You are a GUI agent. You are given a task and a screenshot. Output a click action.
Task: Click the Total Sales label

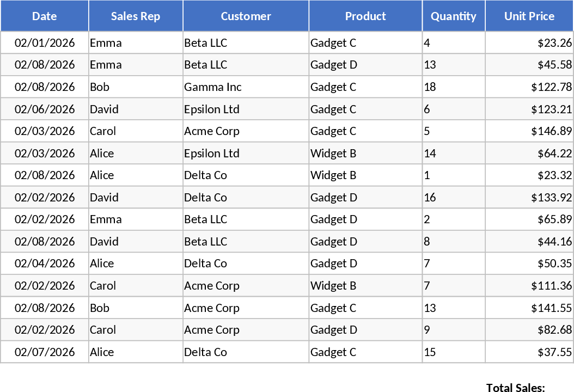[x=515, y=387]
